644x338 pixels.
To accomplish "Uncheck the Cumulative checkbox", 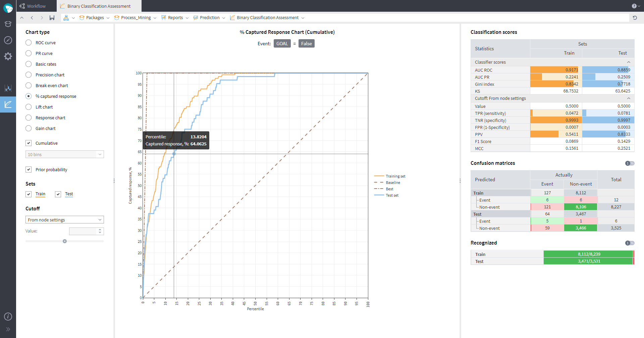I will point(29,143).
